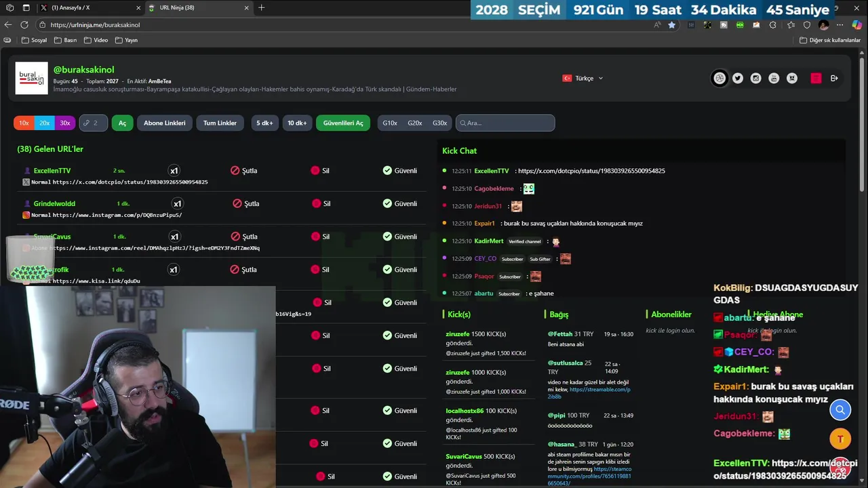The height and width of the screenshot is (488, 868).
Task: Click the x1 counter on Grindelwoldd row
Action: [177, 203]
